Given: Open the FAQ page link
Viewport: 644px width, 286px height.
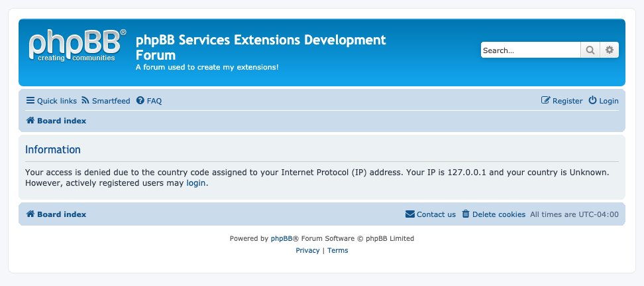Looking at the screenshot, I should [149, 101].
